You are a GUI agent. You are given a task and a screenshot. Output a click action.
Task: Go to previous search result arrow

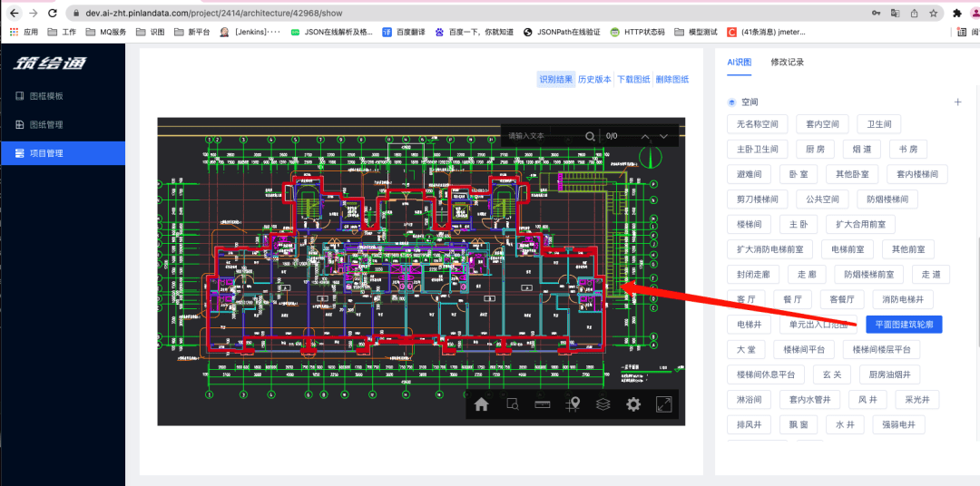click(x=645, y=136)
